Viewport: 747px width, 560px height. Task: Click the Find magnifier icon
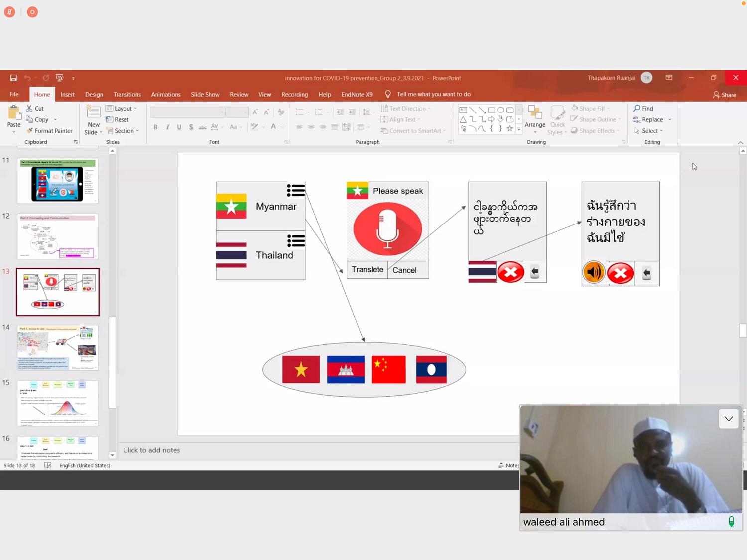coord(637,108)
